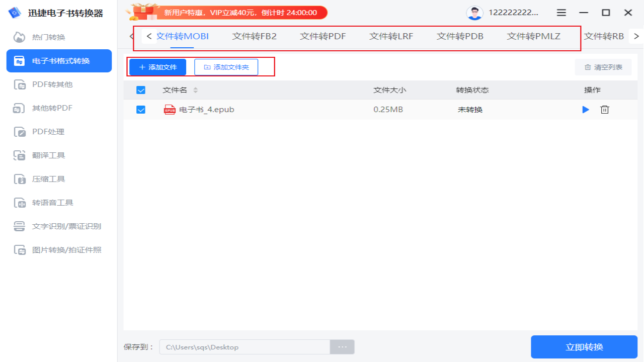The height and width of the screenshot is (362, 644).
Task: Switch to the 文件转PDF tab
Action: (x=323, y=36)
